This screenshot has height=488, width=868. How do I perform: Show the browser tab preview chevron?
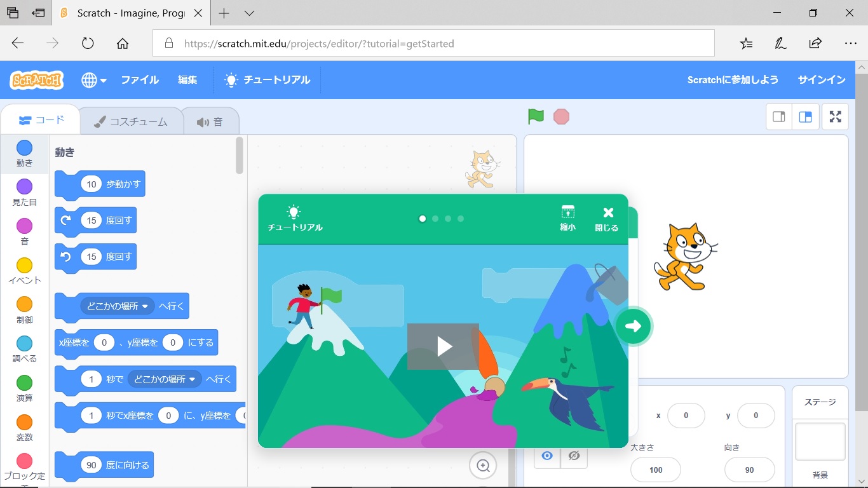(x=249, y=13)
